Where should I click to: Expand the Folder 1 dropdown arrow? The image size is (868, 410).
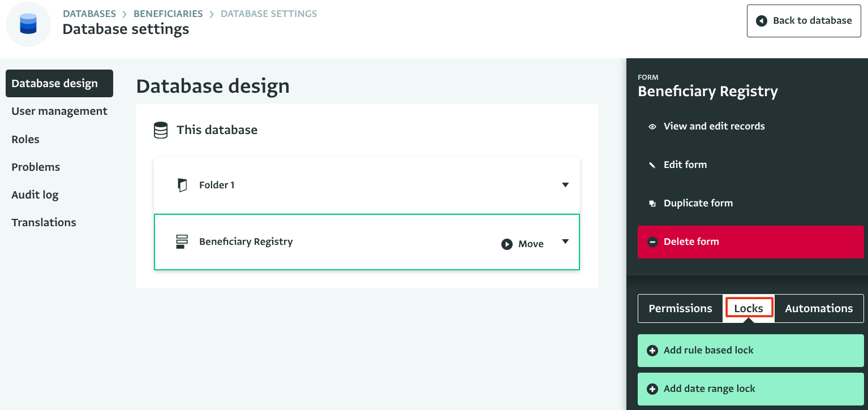click(565, 185)
